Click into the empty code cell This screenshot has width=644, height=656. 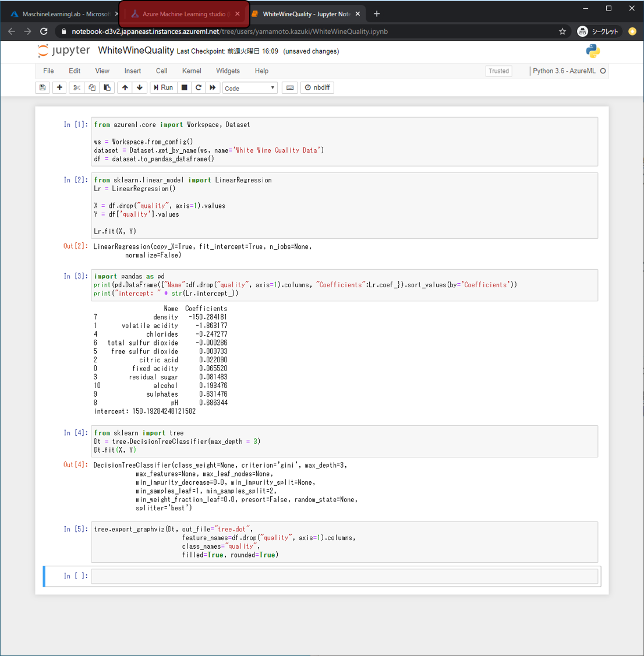[345, 576]
